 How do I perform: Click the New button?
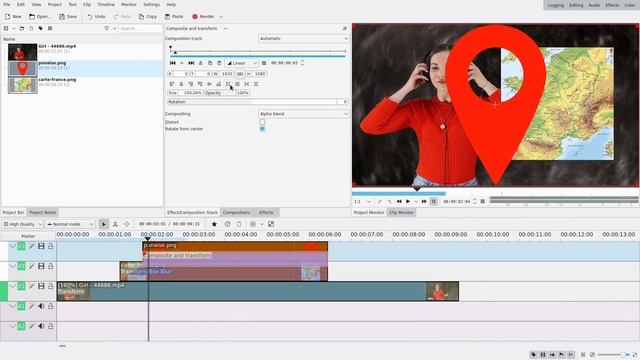pos(13,17)
